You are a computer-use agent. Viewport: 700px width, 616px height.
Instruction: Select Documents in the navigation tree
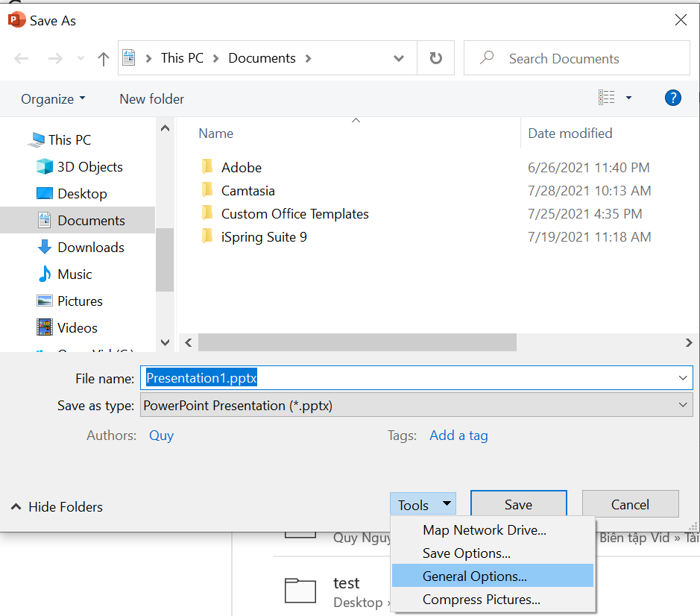coord(91,220)
